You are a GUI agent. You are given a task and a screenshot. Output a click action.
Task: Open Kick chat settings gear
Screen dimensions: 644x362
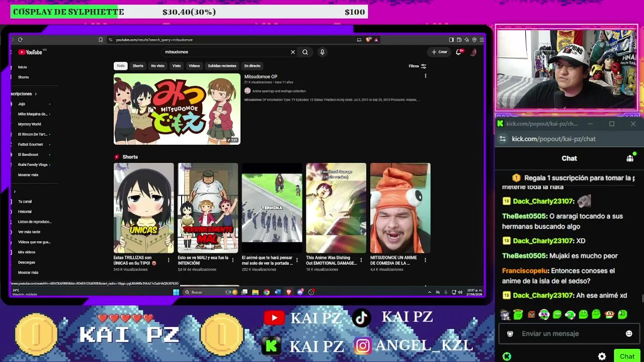tap(602, 356)
